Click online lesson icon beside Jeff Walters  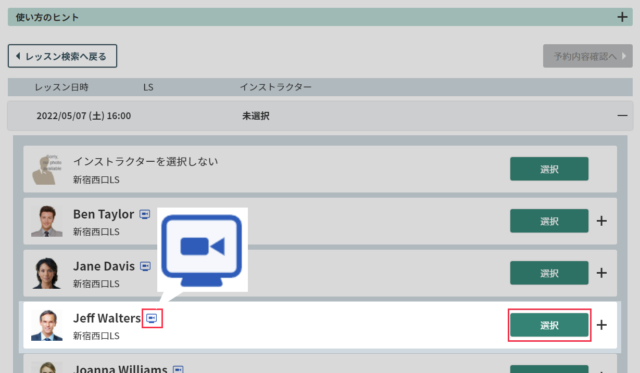(152, 318)
